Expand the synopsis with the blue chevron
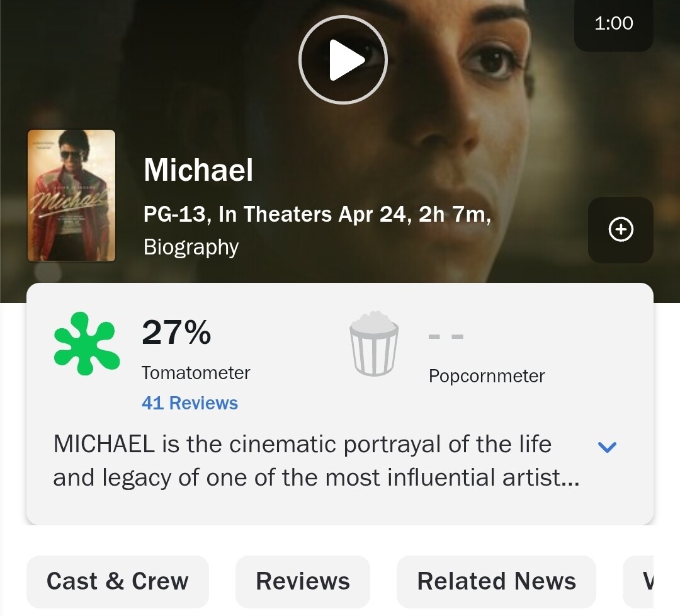Screen dimensions: 680x616 [607, 447]
